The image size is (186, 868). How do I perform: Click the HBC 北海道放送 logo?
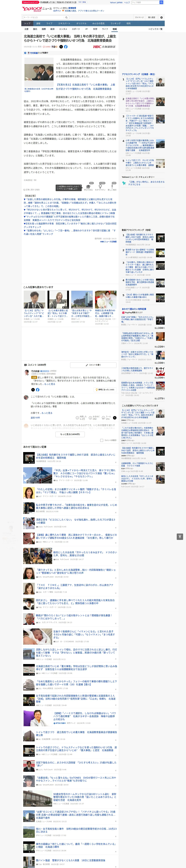[104, 47]
